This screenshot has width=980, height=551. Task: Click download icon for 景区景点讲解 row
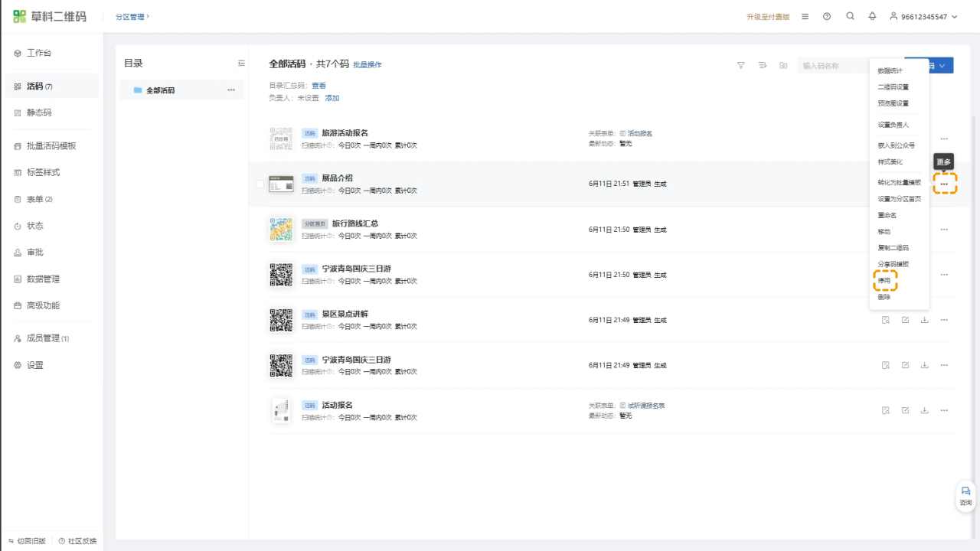coord(924,320)
